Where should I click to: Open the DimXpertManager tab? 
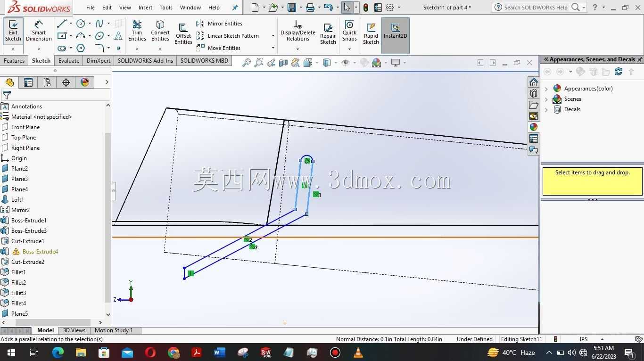[66, 82]
